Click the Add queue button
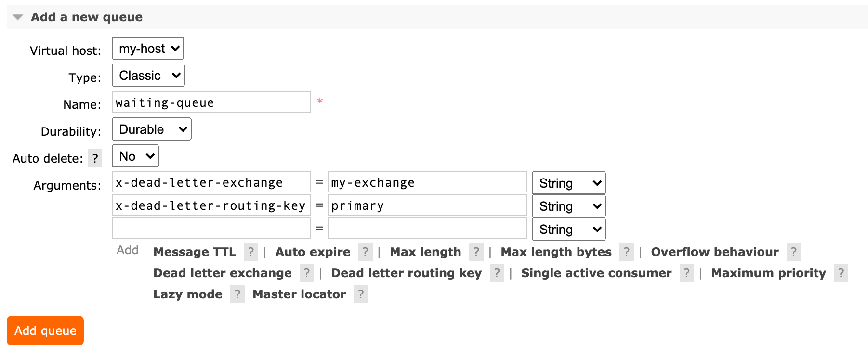 click(45, 331)
